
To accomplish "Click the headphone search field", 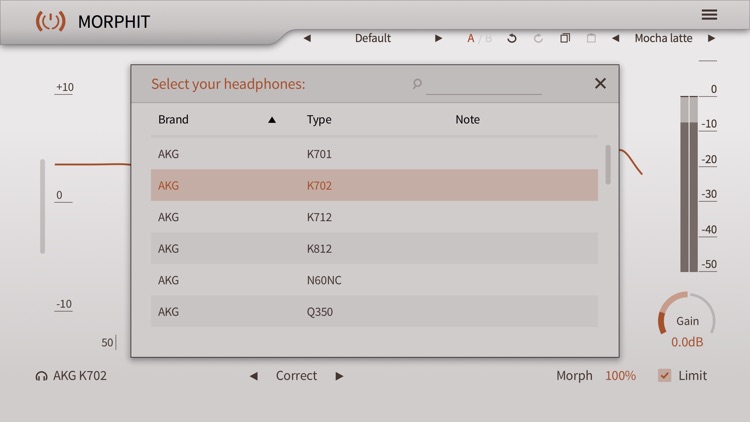I will click(x=484, y=85).
